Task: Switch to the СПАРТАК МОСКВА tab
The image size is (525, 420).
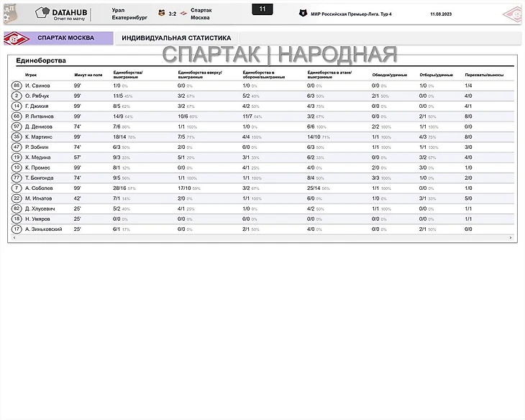Action: pyautogui.click(x=65, y=38)
